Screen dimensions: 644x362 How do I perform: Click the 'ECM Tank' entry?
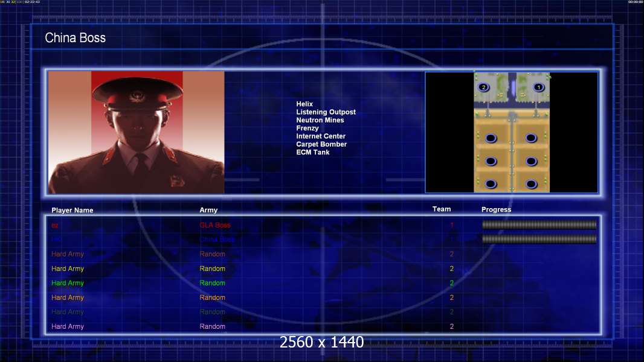coord(312,152)
